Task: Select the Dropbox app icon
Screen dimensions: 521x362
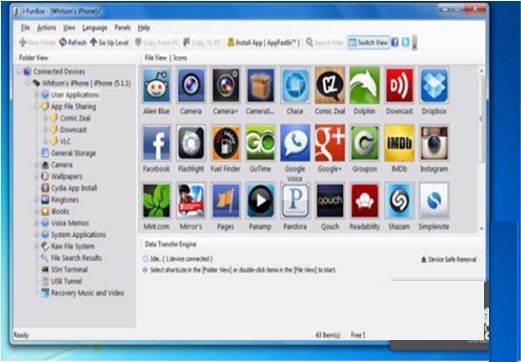Action: [x=434, y=85]
